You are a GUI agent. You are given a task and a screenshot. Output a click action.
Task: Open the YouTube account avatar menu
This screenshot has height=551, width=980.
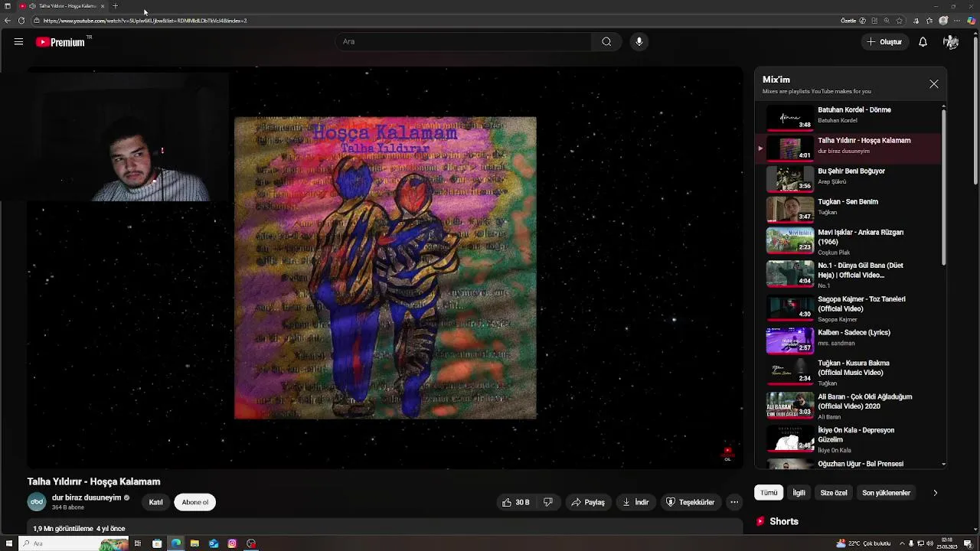pos(951,42)
